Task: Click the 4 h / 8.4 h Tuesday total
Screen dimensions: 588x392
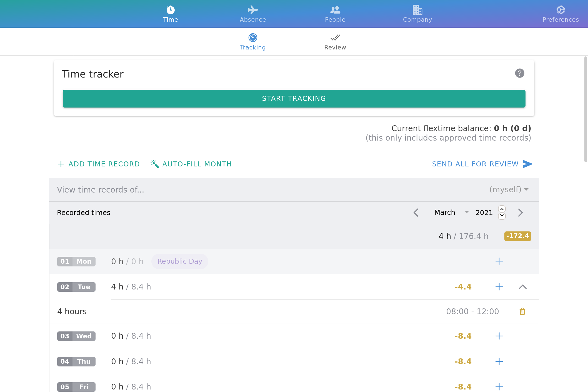Action: 131,287
